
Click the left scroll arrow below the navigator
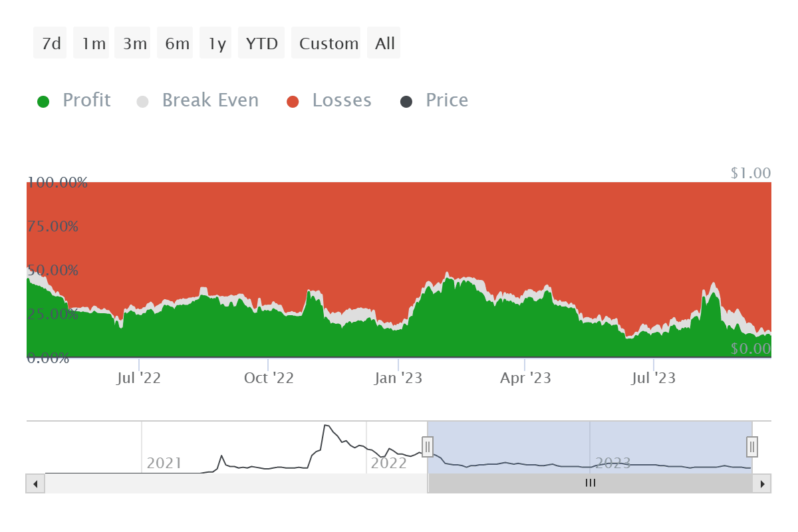pyautogui.click(x=35, y=483)
